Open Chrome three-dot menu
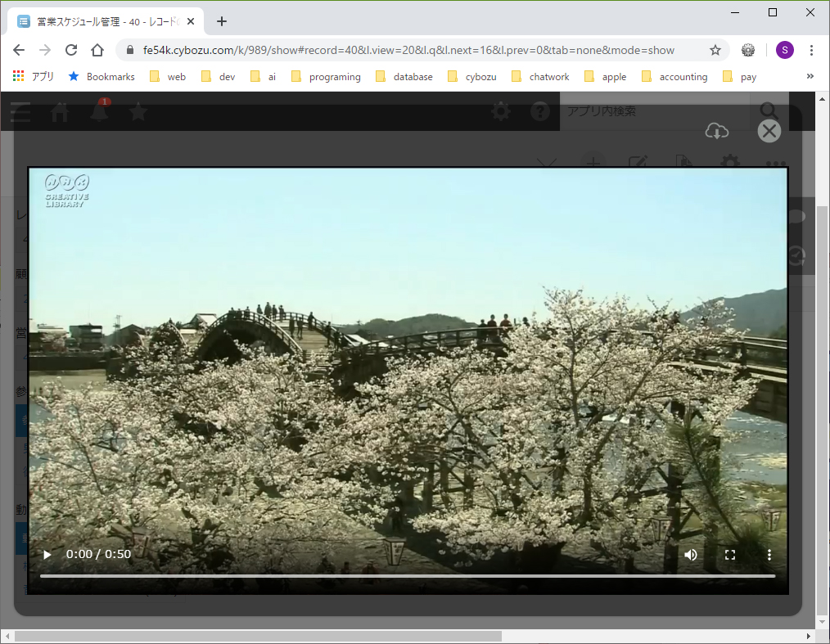Image resolution: width=830 pixels, height=644 pixels. [811, 50]
